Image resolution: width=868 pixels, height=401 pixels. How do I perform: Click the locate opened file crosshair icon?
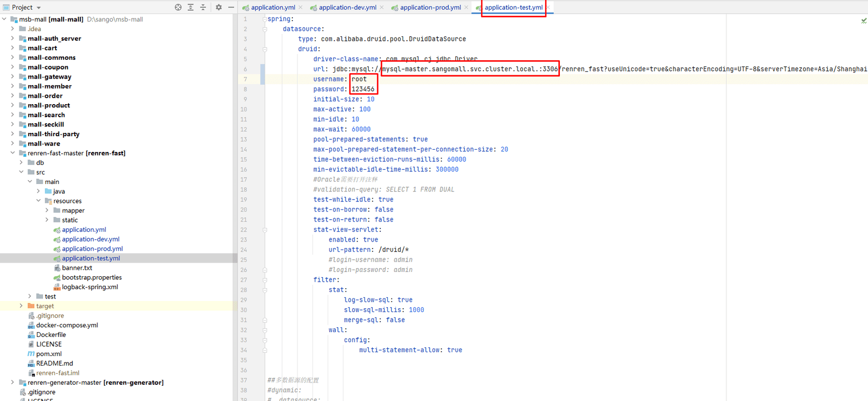click(178, 8)
